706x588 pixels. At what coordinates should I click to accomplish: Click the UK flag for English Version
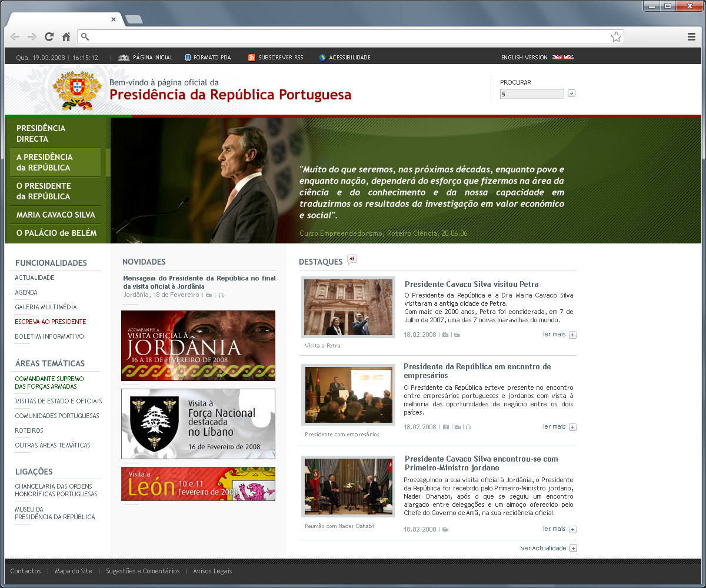564,57
